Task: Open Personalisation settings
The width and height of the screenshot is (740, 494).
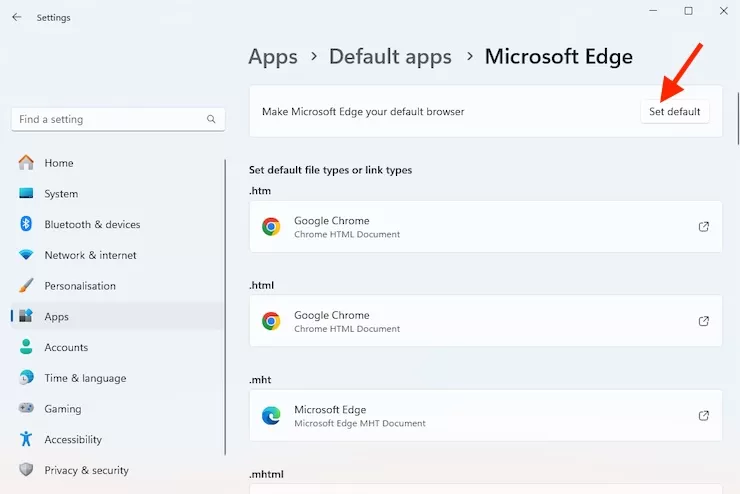Action: pyautogui.click(x=80, y=286)
